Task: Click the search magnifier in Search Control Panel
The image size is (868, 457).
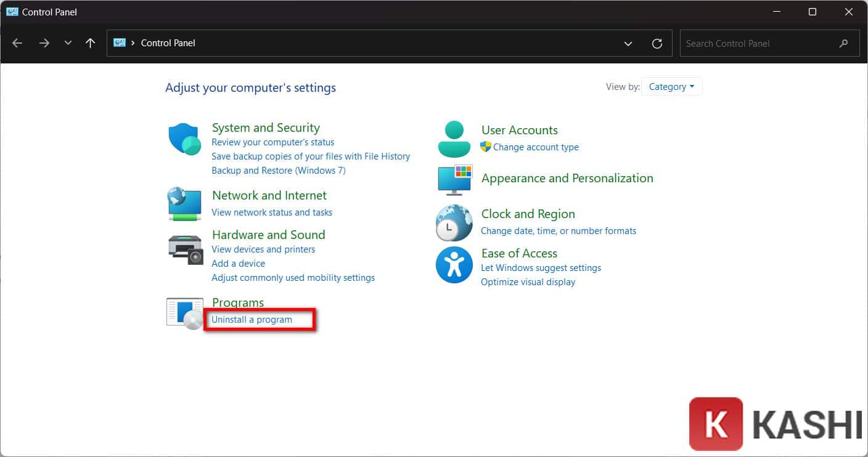Action: [843, 43]
